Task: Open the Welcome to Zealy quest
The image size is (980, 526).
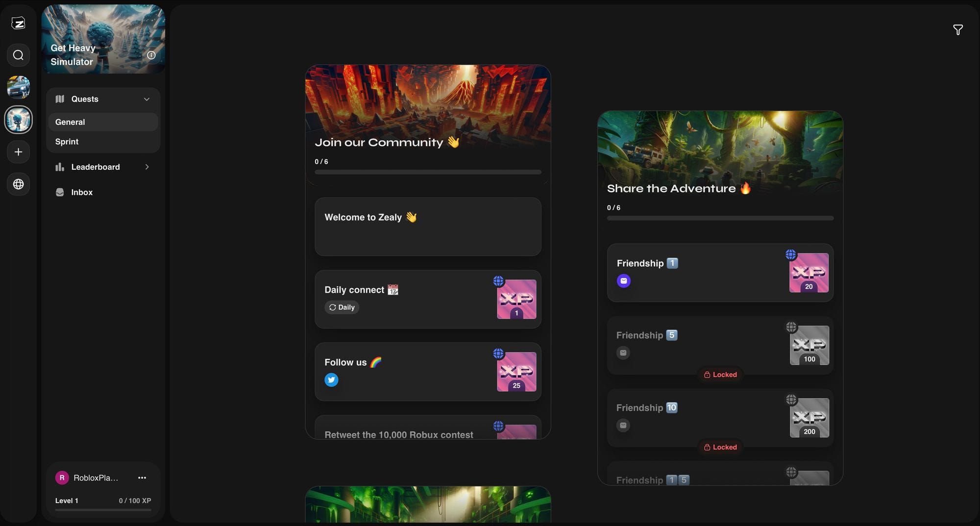Action: point(428,226)
